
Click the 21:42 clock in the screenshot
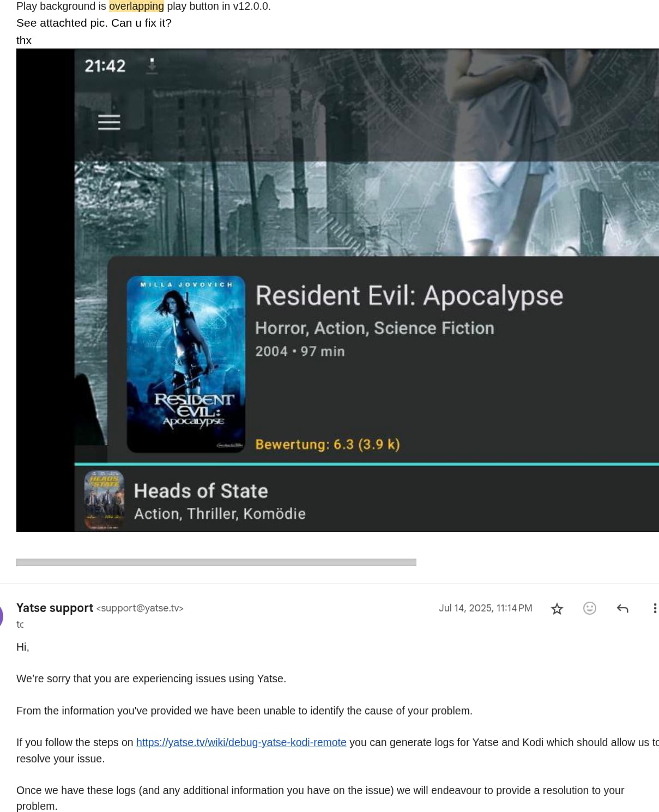pos(105,66)
